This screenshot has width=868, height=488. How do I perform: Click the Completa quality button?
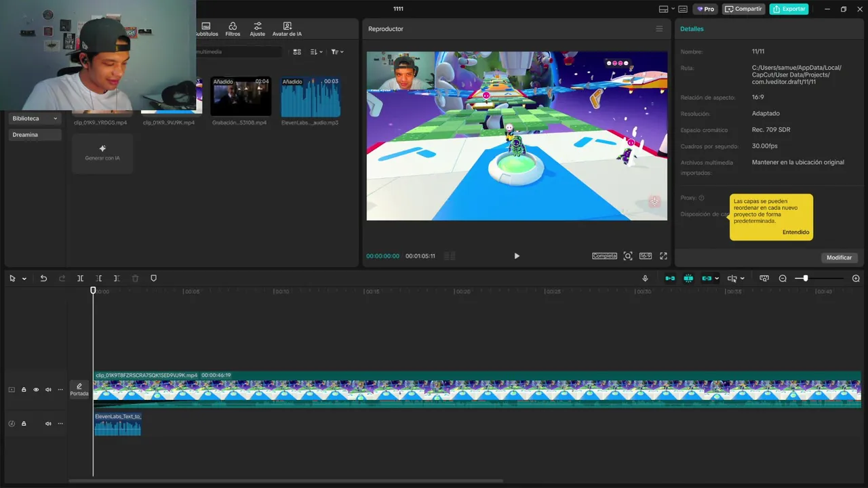pos(604,256)
